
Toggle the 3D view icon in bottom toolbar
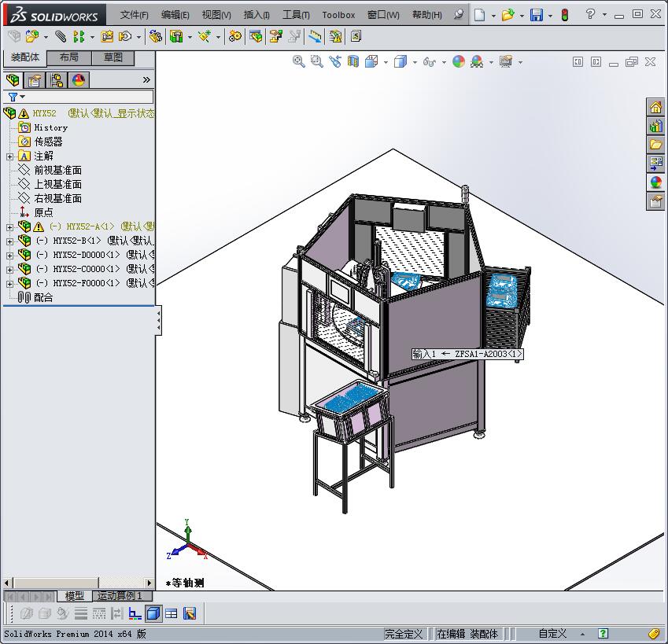click(153, 613)
